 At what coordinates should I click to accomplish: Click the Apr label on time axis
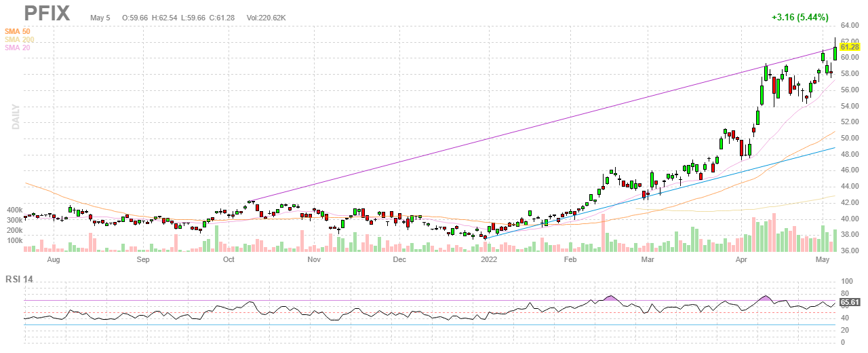pyautogui.click(x=741, y=259)
